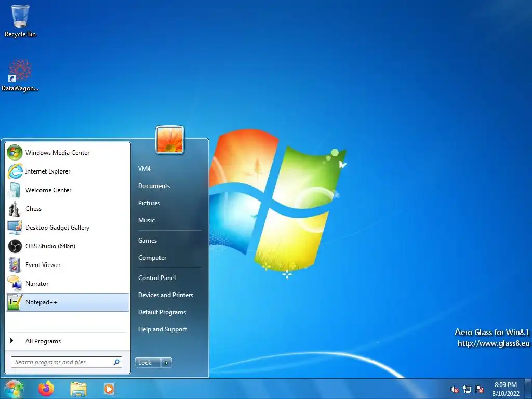Click the Lock button
Image resolution: width=532 pixels, height=399 pixels.
(x=148, y=362)
